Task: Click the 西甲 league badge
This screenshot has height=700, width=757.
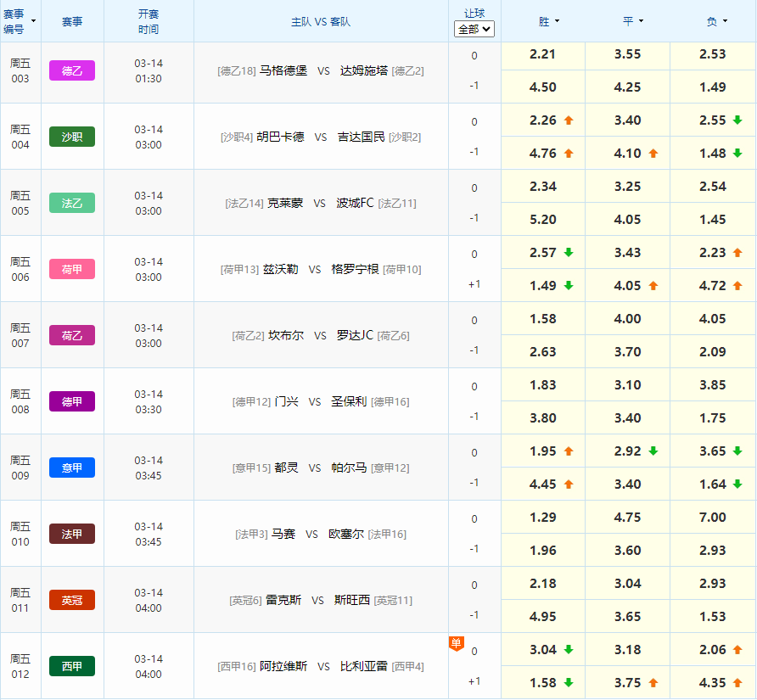Action: [x=71, y=666]
